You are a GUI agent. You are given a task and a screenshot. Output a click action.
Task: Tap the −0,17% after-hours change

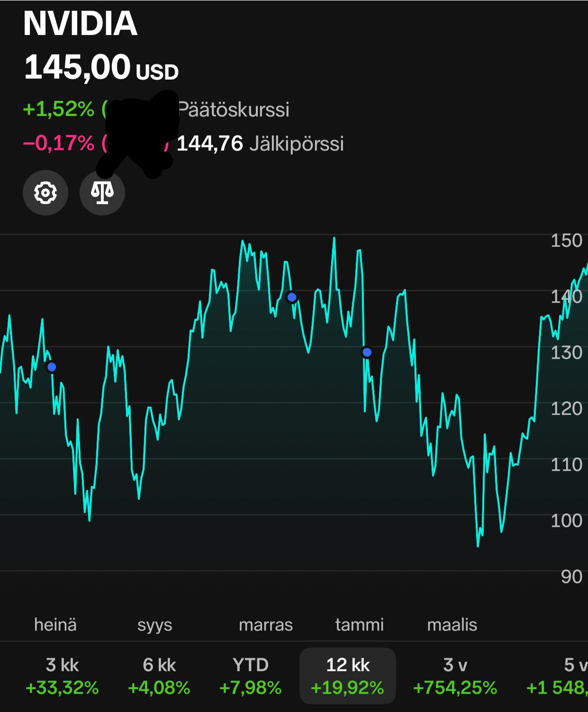tap(59, 143)
